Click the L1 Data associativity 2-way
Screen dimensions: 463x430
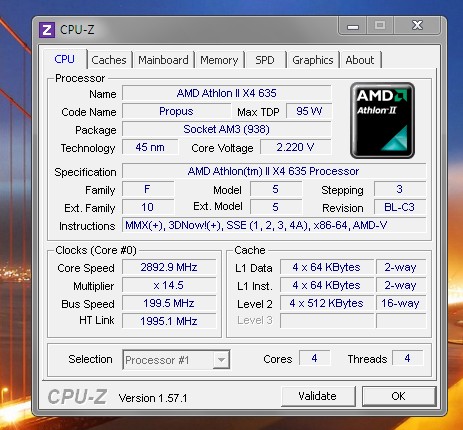pyautogui.click(x=401, y=267)
